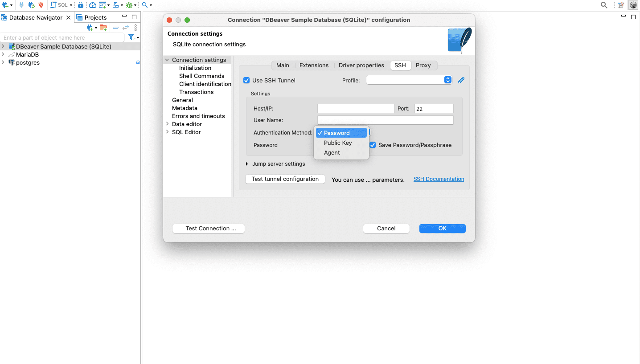640x364 pixels.
Task: Click the red Disconnect plug icon
Action: point(41,5)
